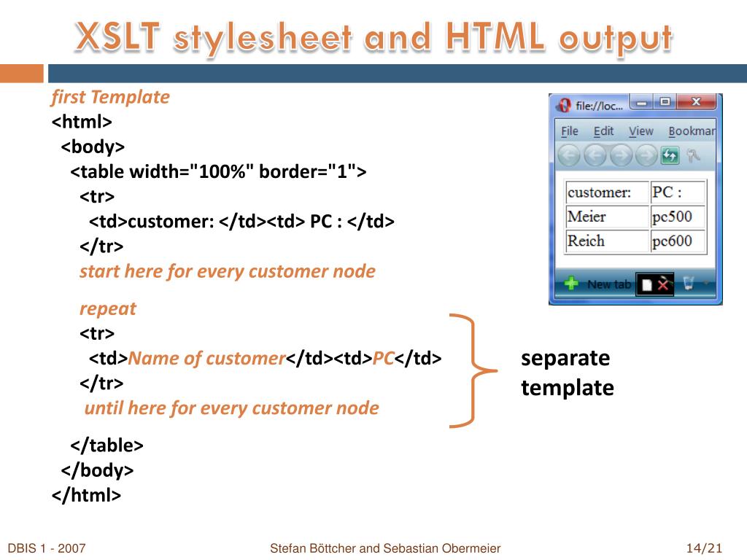The width and height of the screenshot is (747, 560).
Task: Open a new tab with the green plus icon
Action: tap(571, 283)
